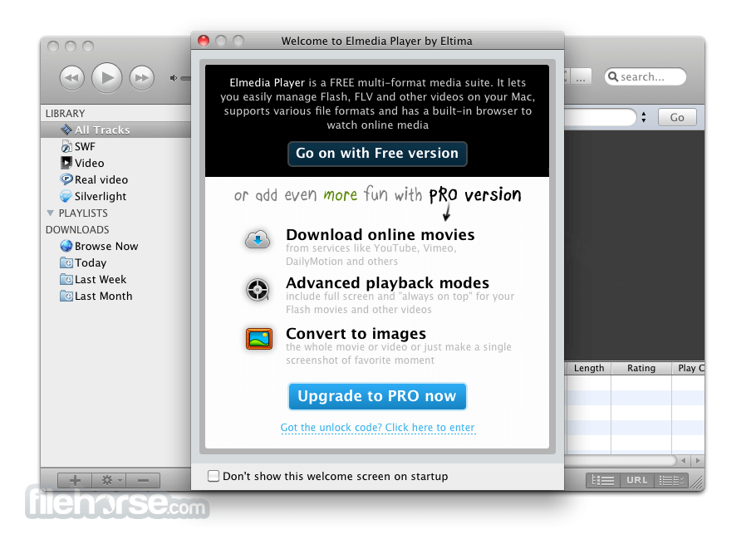Toggle the URL view button

(x=636, y=480)
